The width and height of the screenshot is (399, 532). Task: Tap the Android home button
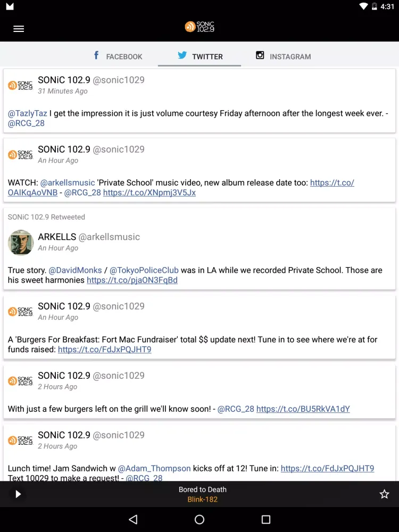[x=199, y=519]
